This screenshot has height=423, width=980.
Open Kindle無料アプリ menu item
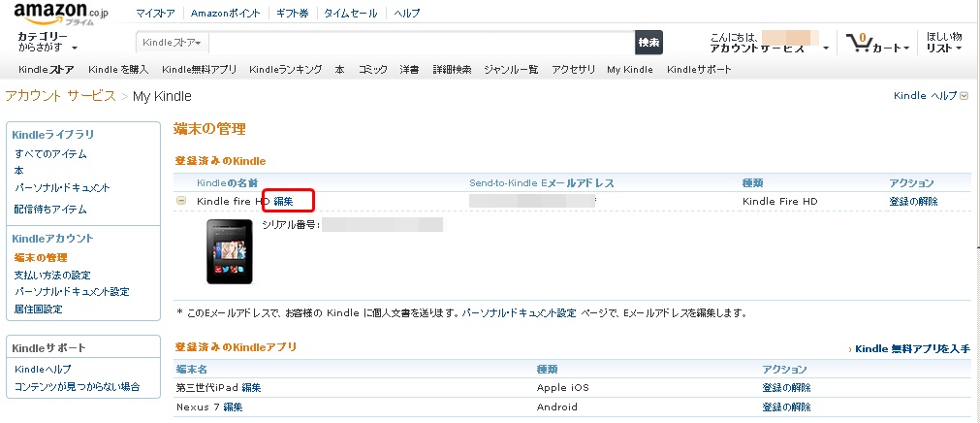[x=199, y=70]
